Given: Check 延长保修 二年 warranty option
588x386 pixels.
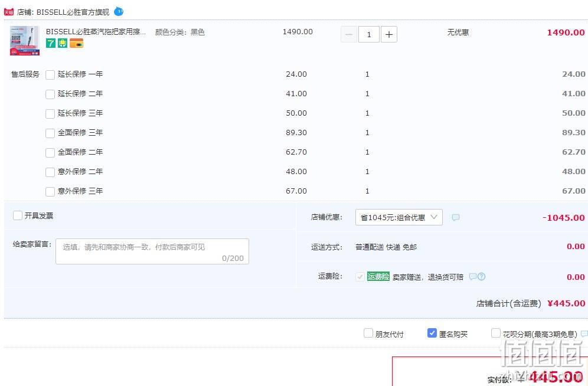Looking at the screenshot, I should [x=50, y=94].
